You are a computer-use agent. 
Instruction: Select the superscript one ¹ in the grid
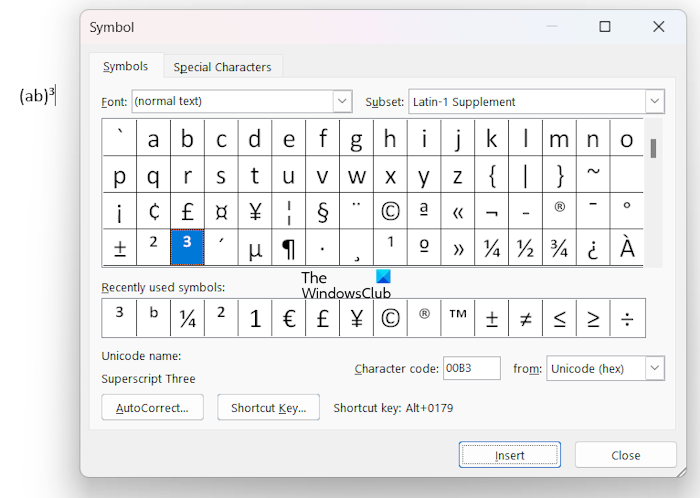pyautogui.click(x=390, y=247)
